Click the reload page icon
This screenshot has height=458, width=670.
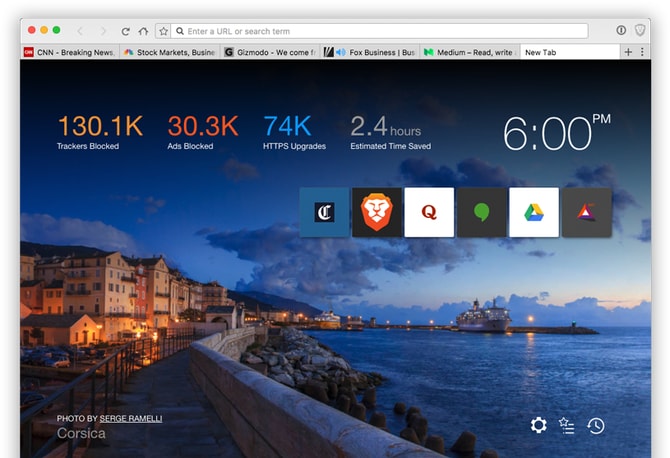[x=125, y=31]
